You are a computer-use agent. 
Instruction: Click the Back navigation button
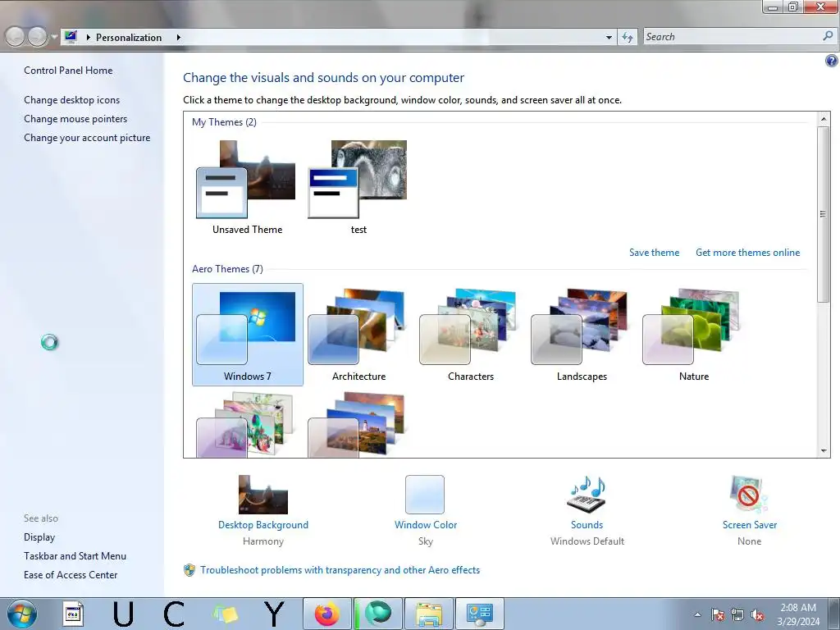click(15, 37)
